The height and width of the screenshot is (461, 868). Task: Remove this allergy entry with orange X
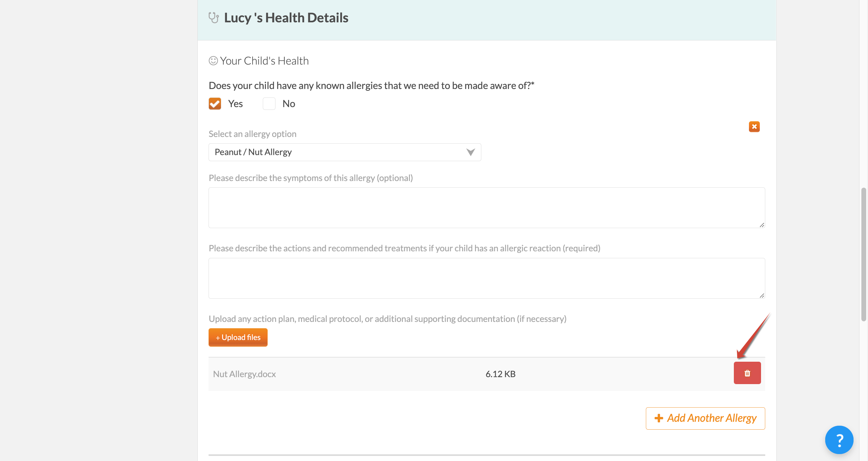(754, 126)
